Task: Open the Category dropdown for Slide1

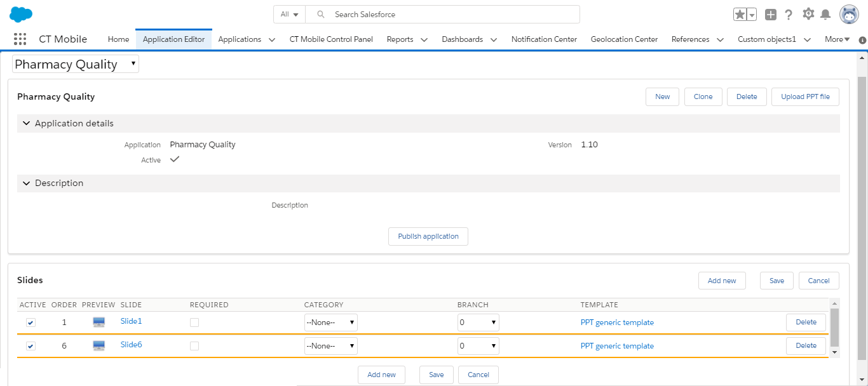Action: coord(330,322)
